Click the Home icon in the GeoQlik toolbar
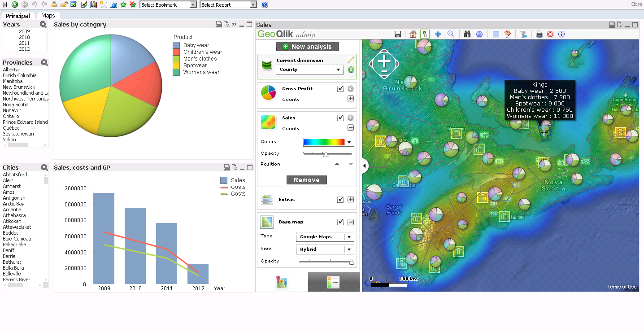 coord(413,34)
